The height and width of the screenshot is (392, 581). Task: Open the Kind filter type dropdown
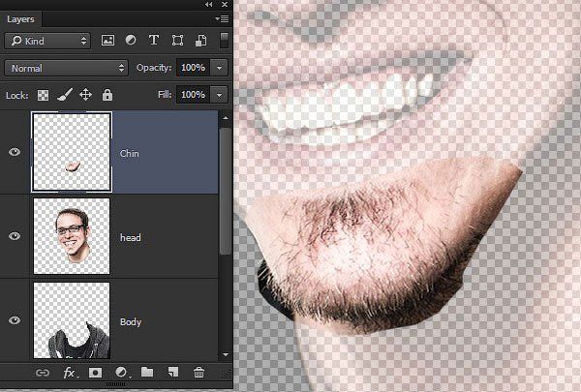pyautogui.click(x=47, y=41)
